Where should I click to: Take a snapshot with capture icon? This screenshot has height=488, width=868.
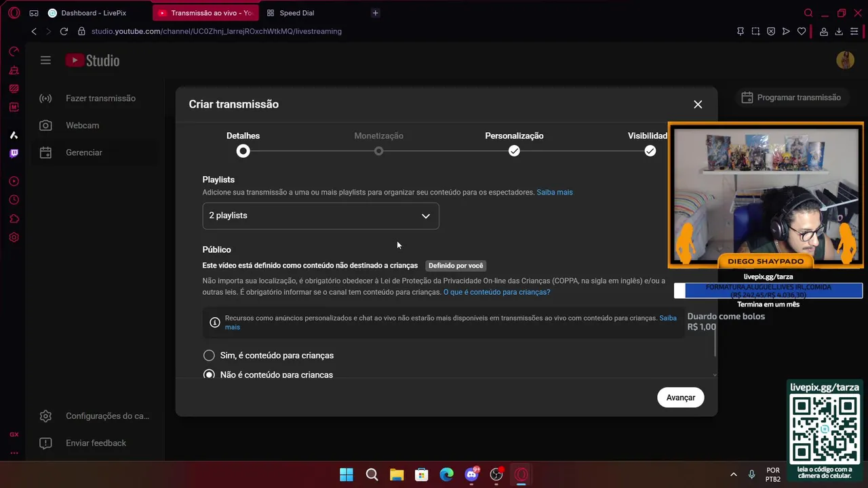(x=755, y=31)
